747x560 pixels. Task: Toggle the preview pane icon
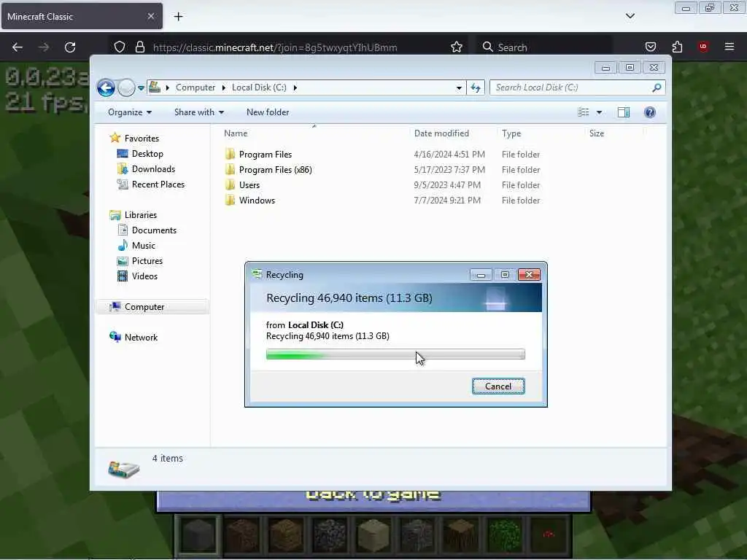(624, 112)
